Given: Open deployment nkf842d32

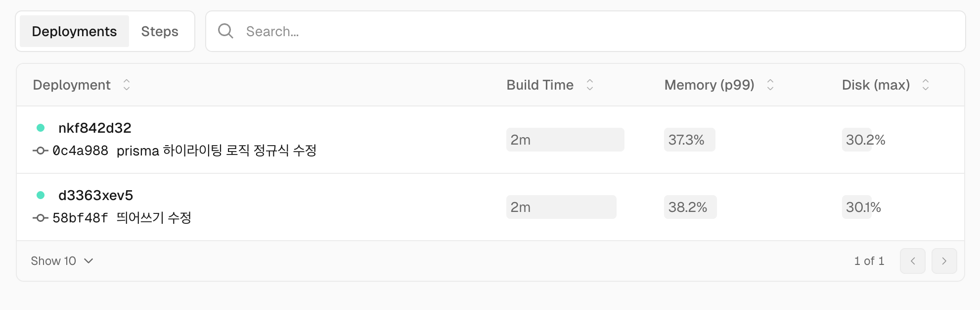Looking at the screenshot, I should point(94,128).
